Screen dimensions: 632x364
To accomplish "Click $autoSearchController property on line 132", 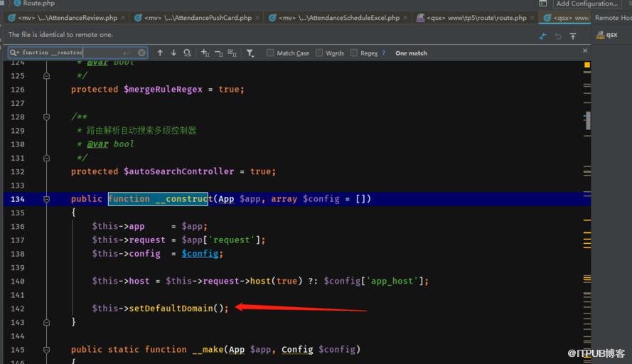I will [x=178, y=172].
